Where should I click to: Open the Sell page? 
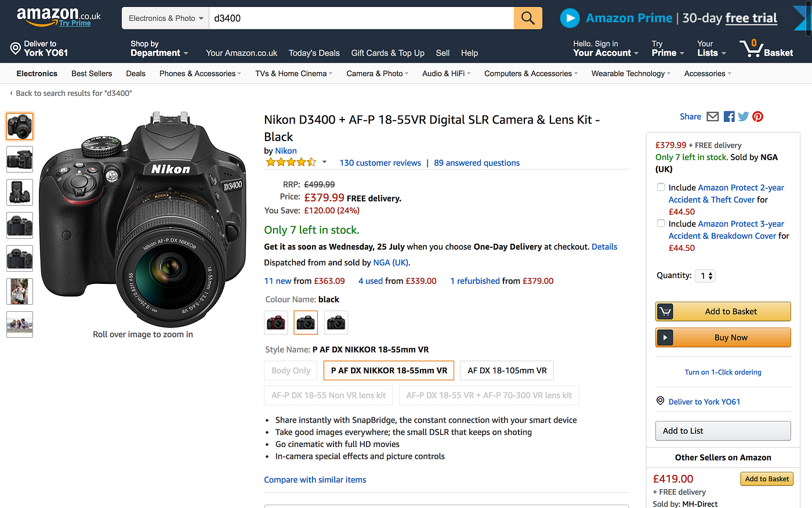tap(443, 53)
